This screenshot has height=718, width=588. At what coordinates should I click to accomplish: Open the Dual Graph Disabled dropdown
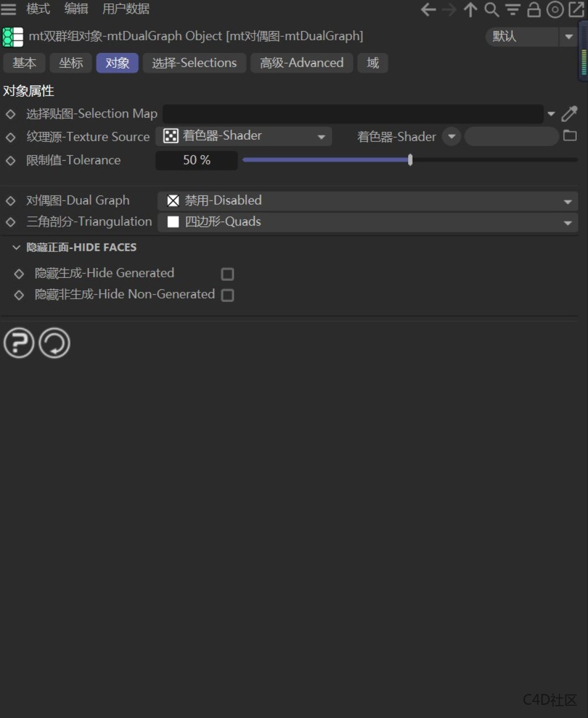(567, 200)
